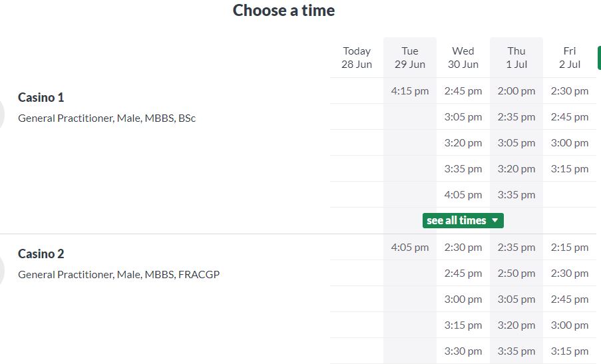This screenshot has height=364, width=601.
Task: Open the Casino 1 practitioner name link
Action: point(41,98)
